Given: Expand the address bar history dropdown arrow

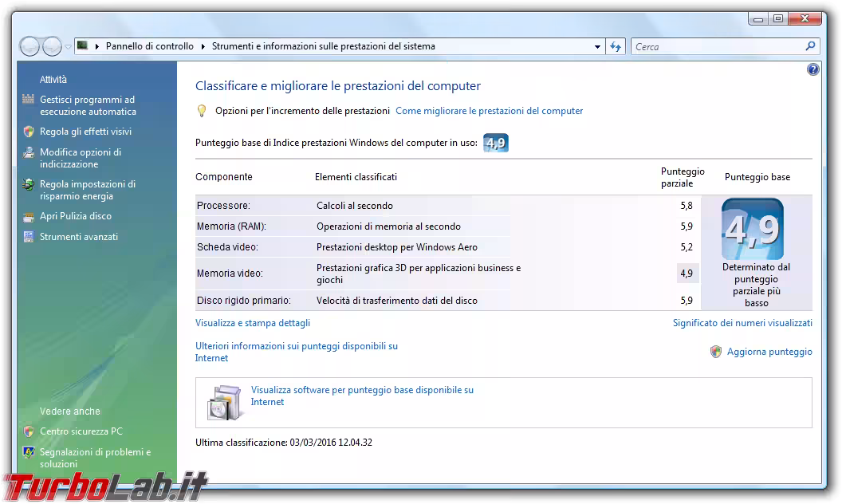Looking at the screenshot, I should (x=597, y=47).
